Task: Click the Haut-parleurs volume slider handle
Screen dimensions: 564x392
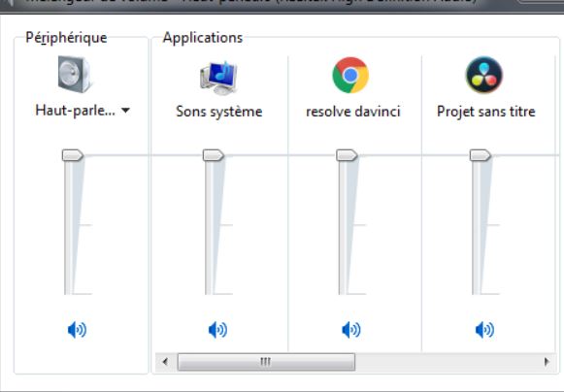Action: [73, 155]
